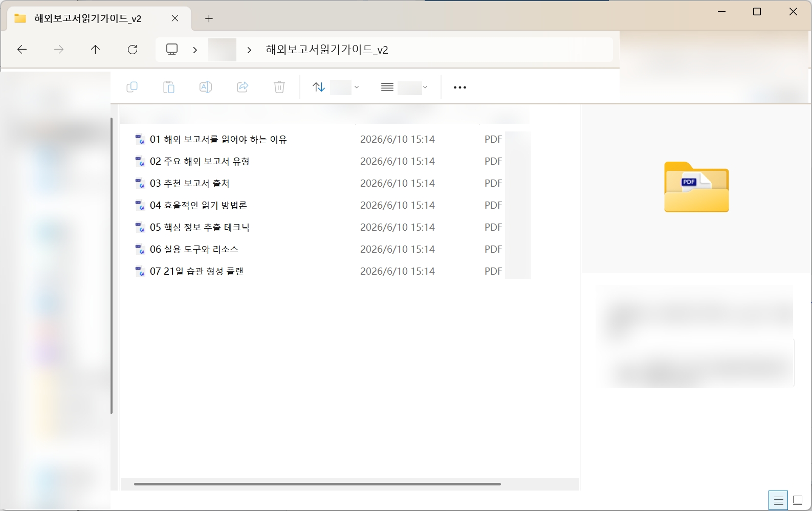Image resolution: width=812 pixels, height=511 pixels.
Task: Select file 04 효율적인 읽기 방법론
Action: point(199,205)
